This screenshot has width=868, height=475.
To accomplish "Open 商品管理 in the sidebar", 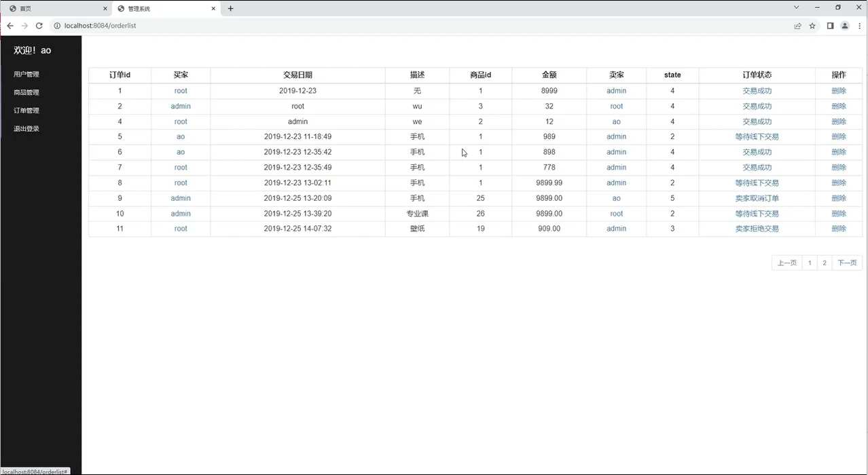I will (26, 92).
